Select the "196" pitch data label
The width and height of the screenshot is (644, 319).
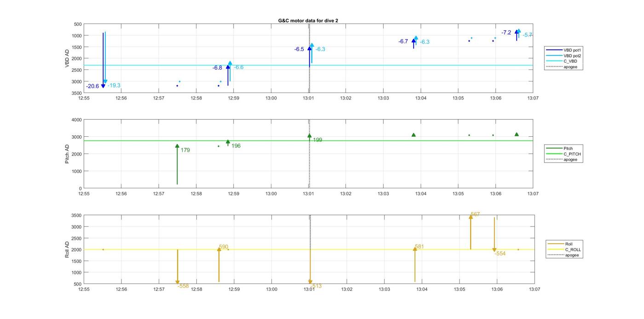tap(236, 146)
